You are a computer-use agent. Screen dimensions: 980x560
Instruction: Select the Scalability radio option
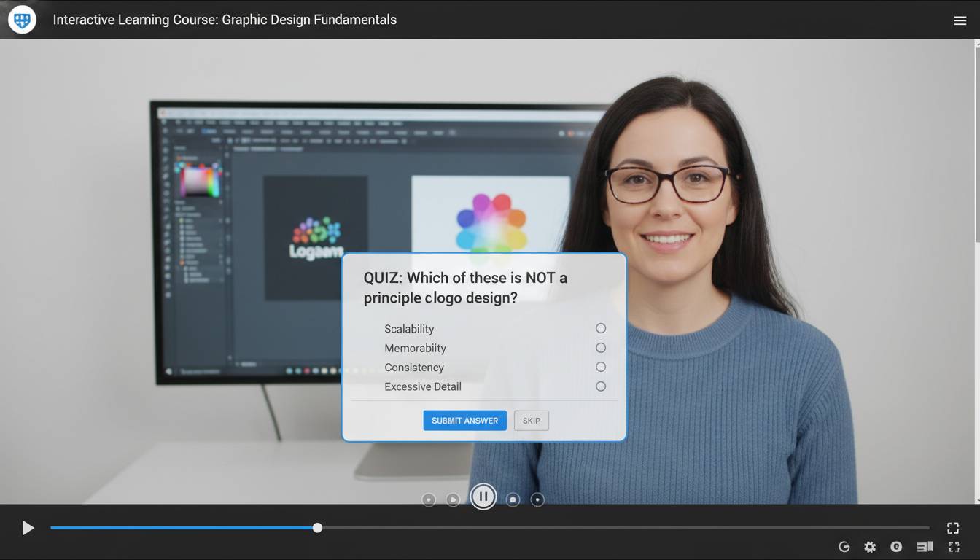(x=600, y=329)
